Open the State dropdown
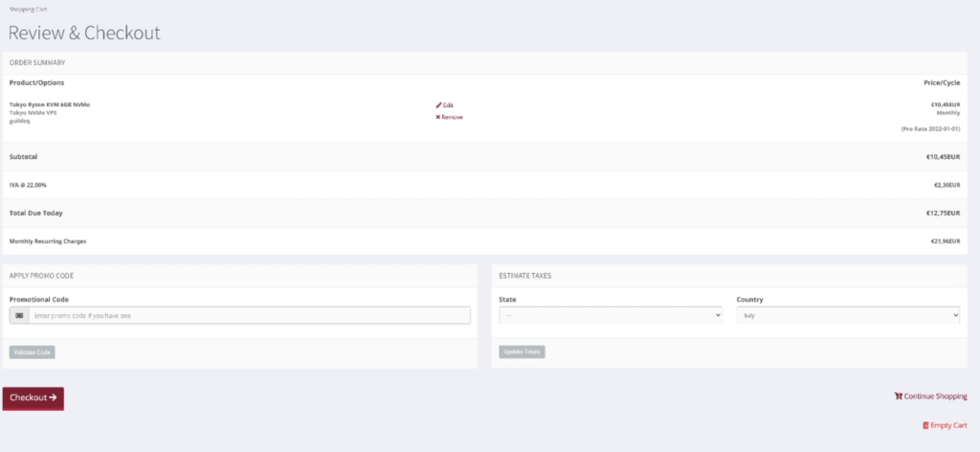Viewport: 980px width, 452px height. (611, 316)
